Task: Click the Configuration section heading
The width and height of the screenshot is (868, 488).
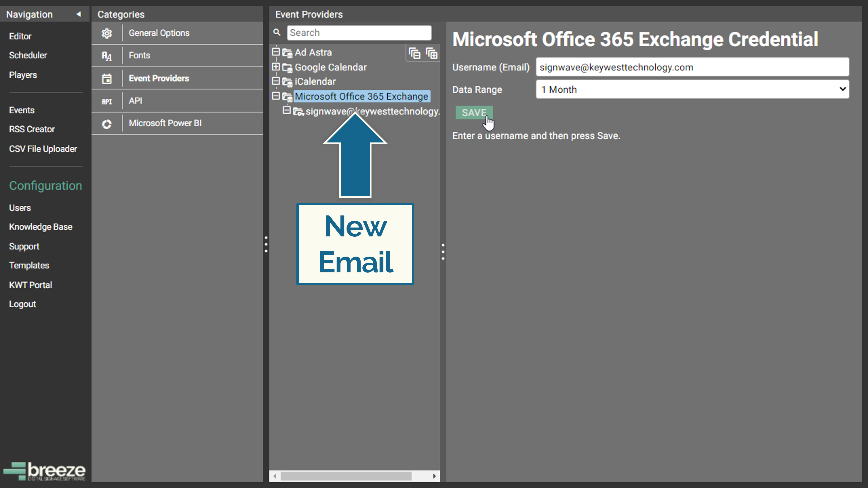Action: click(45, 186)
